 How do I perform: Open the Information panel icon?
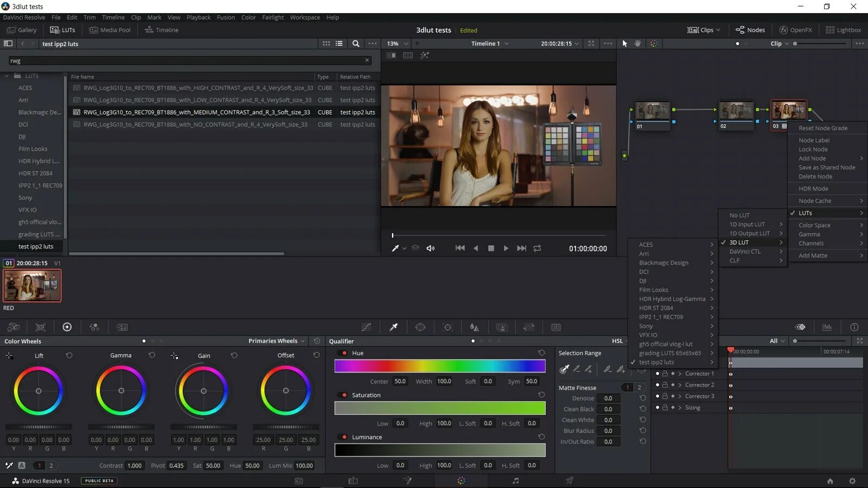click(x=854, y=327)
